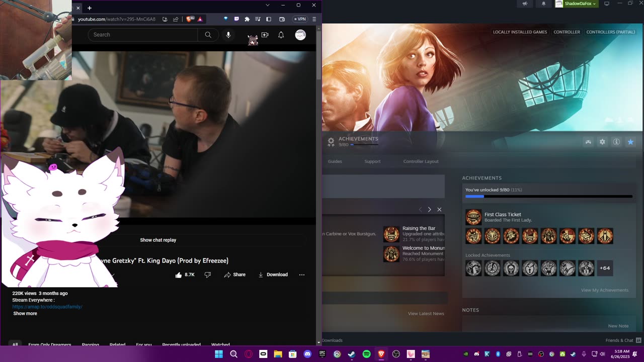The width and height of the screenshot is (644, 362).
Task: Show Steam game info icon
Action: point(616,142)
